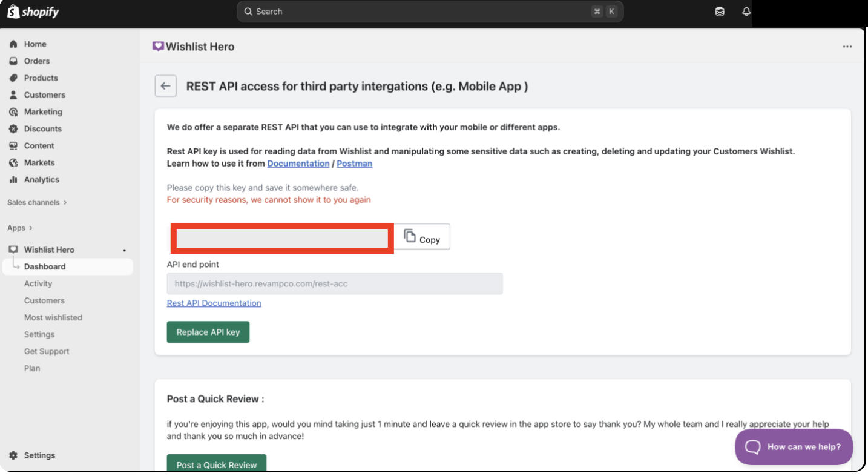Screen dimensions: 868x476
Task: Click the Discounts badge icon
Action: click(x=13, y=129)
